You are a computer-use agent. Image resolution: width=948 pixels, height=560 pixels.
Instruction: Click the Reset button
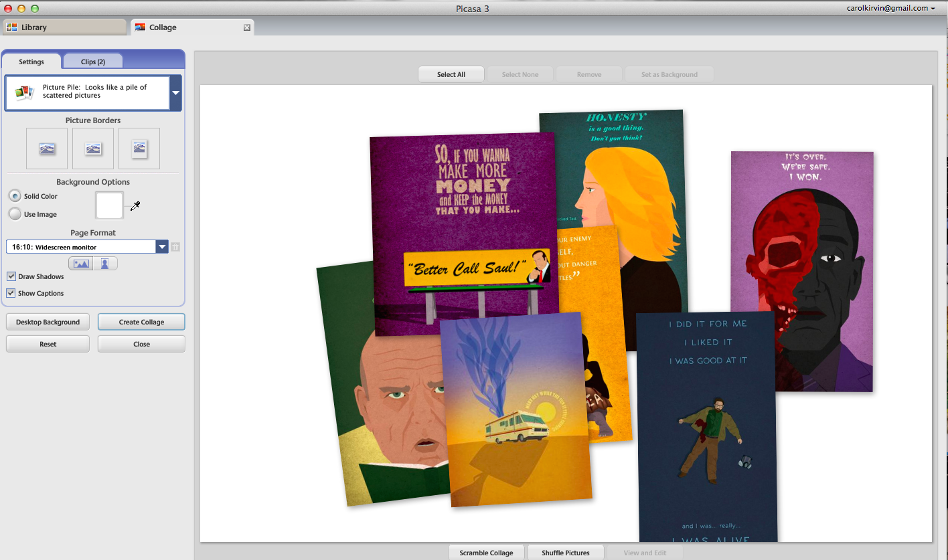pos(48,344)
